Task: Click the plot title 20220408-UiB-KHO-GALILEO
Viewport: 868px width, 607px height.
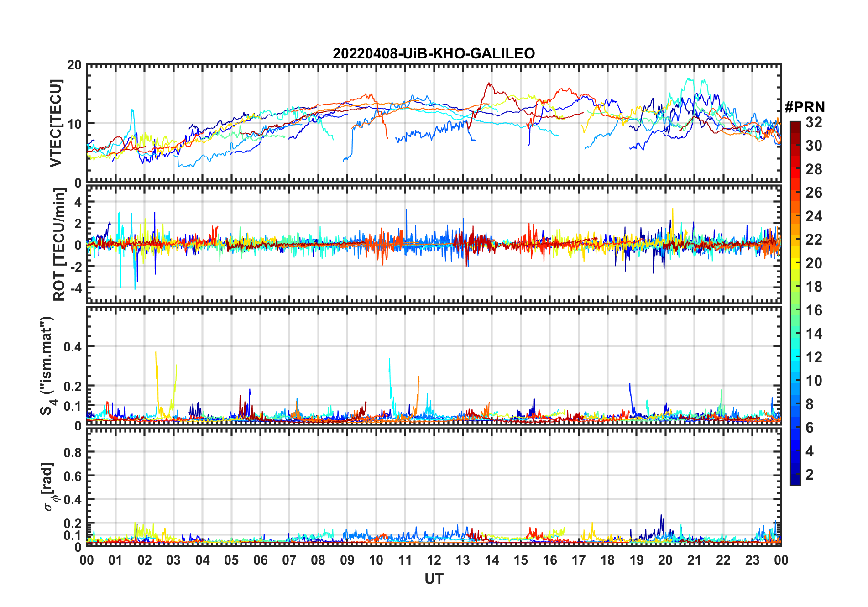Action: (x=434, y=53)
